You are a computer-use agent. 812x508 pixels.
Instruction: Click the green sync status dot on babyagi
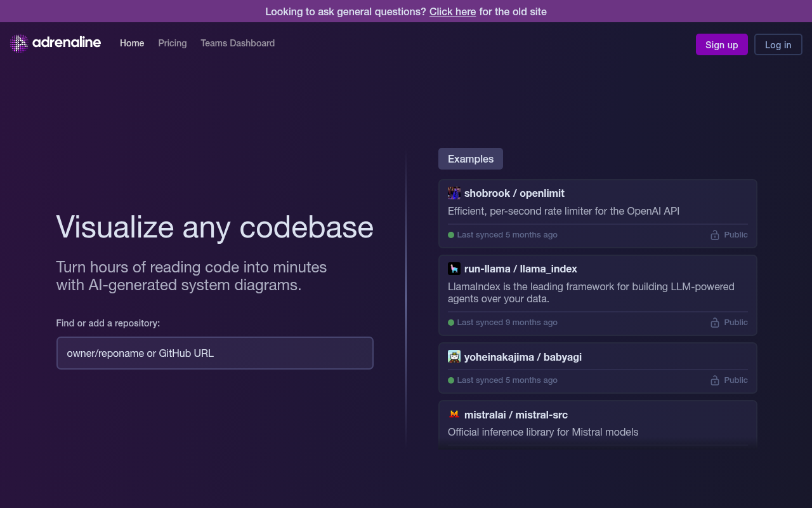pos(450,380)
